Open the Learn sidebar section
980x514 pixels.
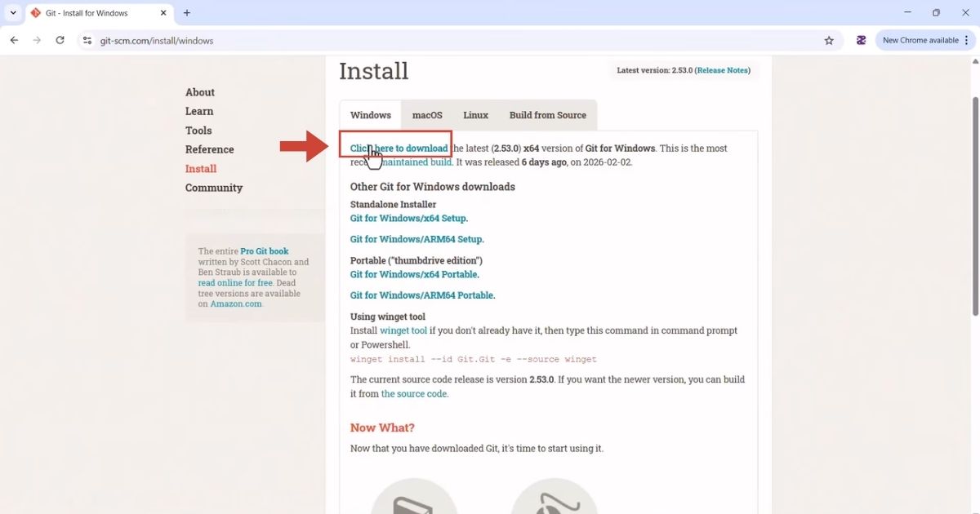coord(199,111)
